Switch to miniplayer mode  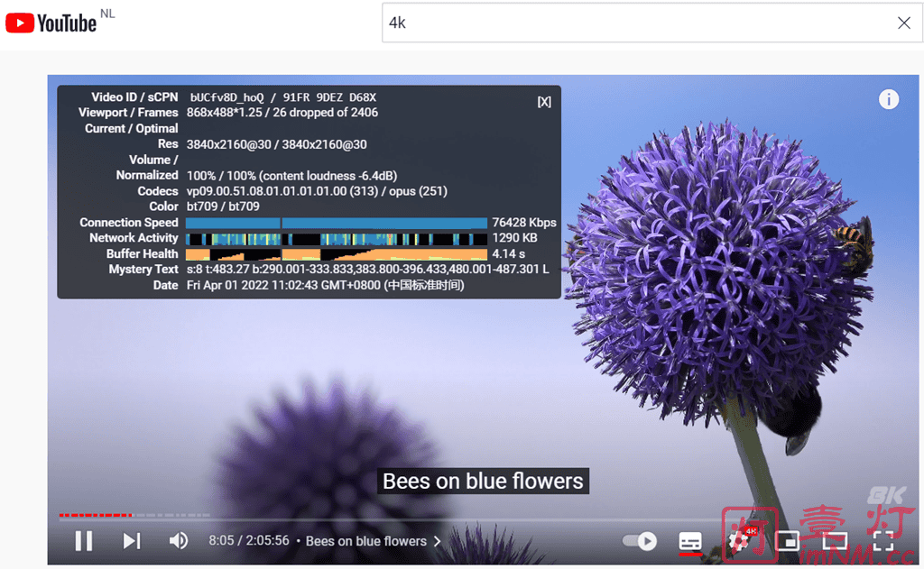(787, 541)
